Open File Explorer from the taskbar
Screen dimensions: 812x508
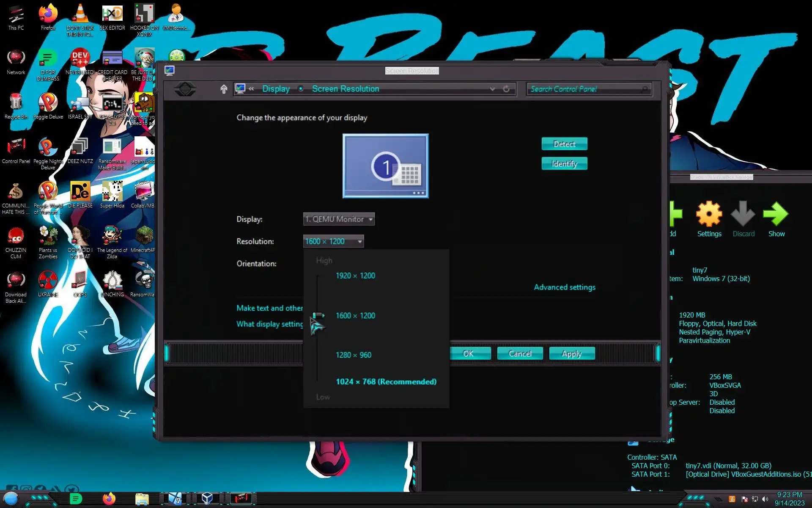(142, 499)
